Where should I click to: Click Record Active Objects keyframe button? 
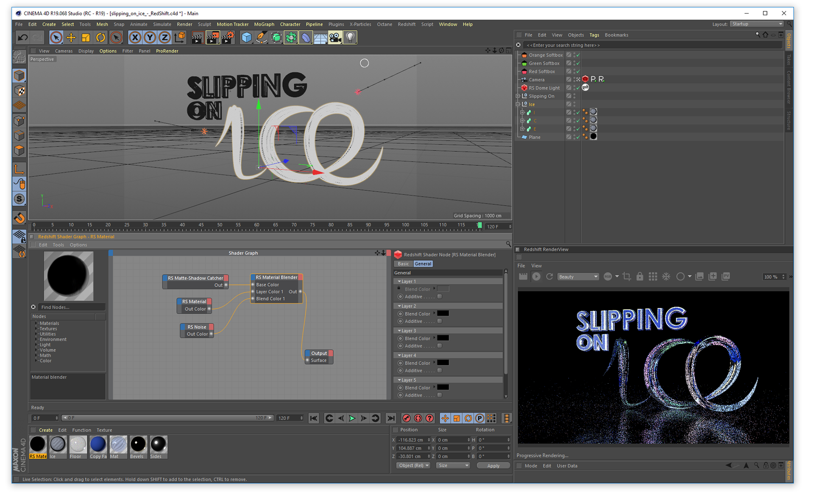[x=406, y=418]
